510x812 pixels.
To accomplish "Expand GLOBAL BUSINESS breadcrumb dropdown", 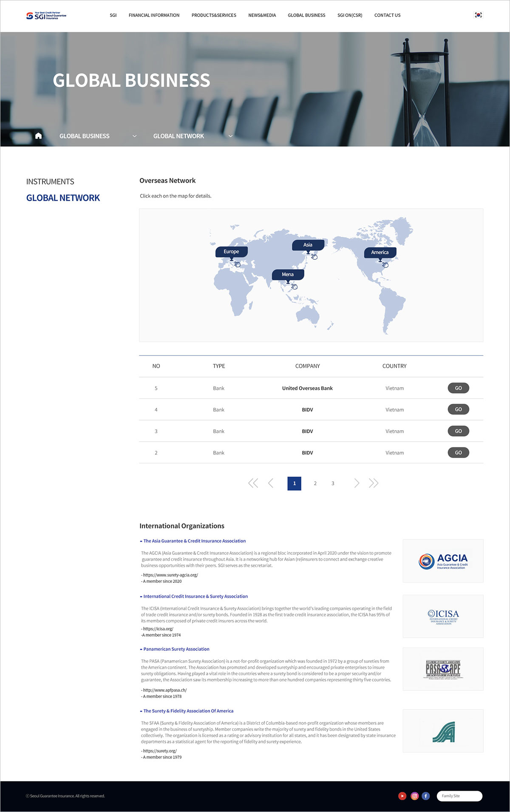I will point(134,136).
